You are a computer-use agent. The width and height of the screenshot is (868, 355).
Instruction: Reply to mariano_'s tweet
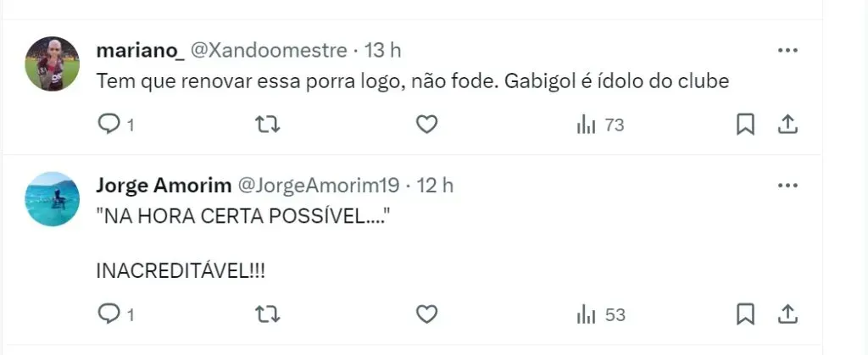110,125
